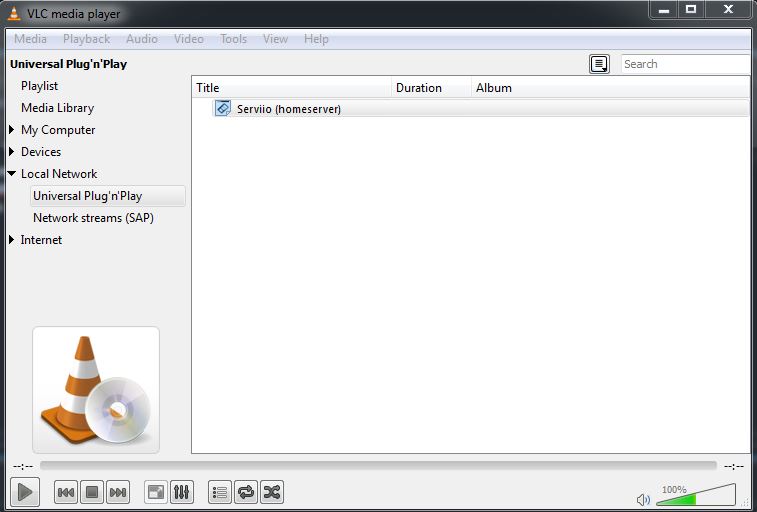The image size is (757, 512).
Task: Expand the My Computer tree node
Action: (12, 130)
